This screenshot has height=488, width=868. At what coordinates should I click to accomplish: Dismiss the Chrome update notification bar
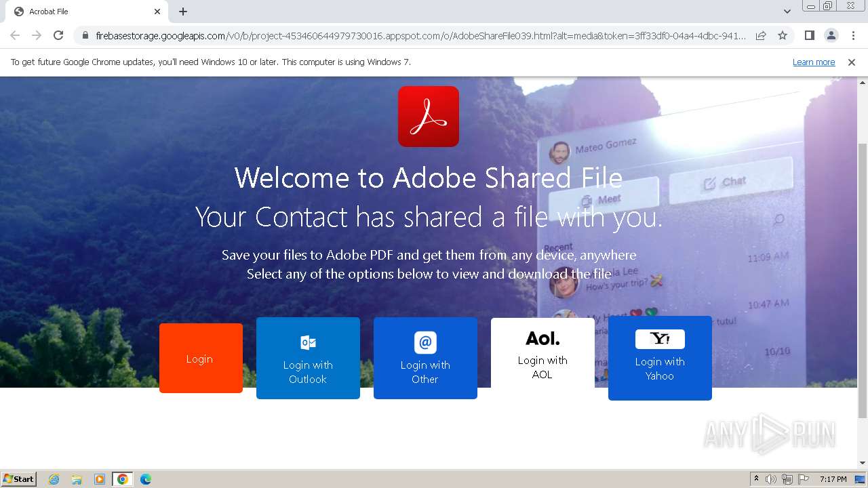pyautogui.click(x=852, y=62)
